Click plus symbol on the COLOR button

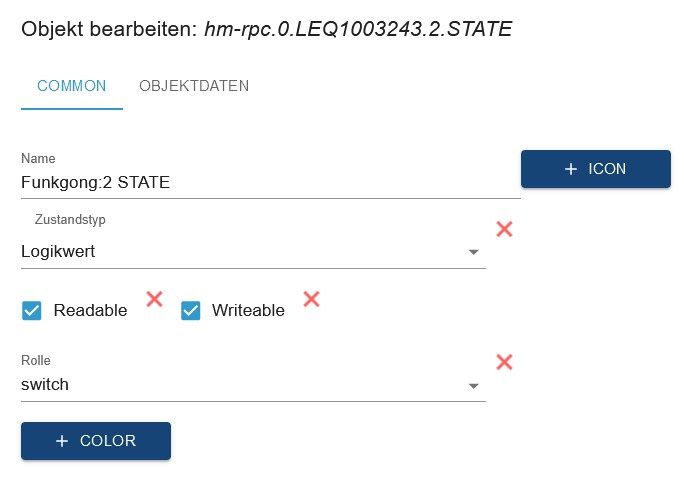pyautogui.click(x=62, y=441)
